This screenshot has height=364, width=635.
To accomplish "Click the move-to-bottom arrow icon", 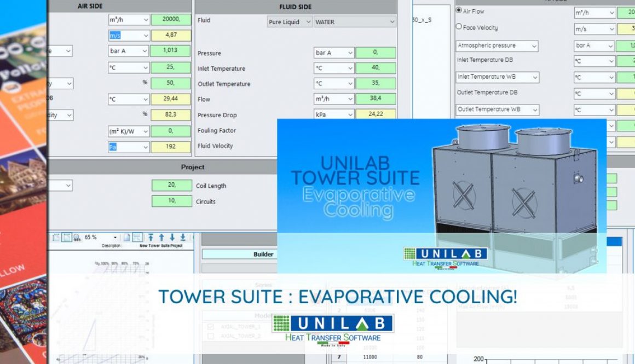I will click(183, 236).
